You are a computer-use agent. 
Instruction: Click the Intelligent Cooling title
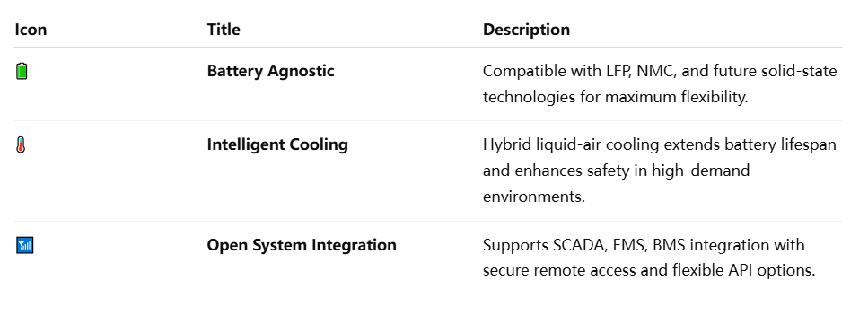[277, 144]
